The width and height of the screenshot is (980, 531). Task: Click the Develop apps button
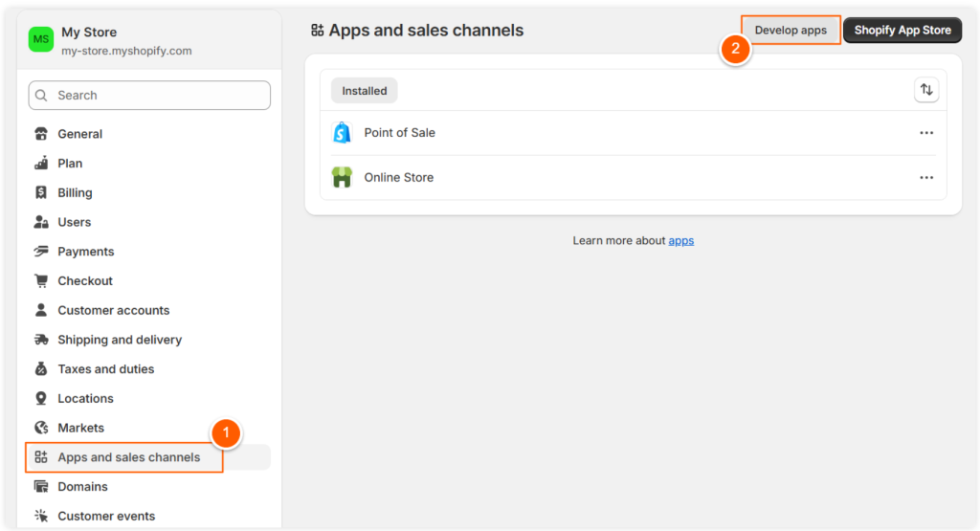[791, 30]
